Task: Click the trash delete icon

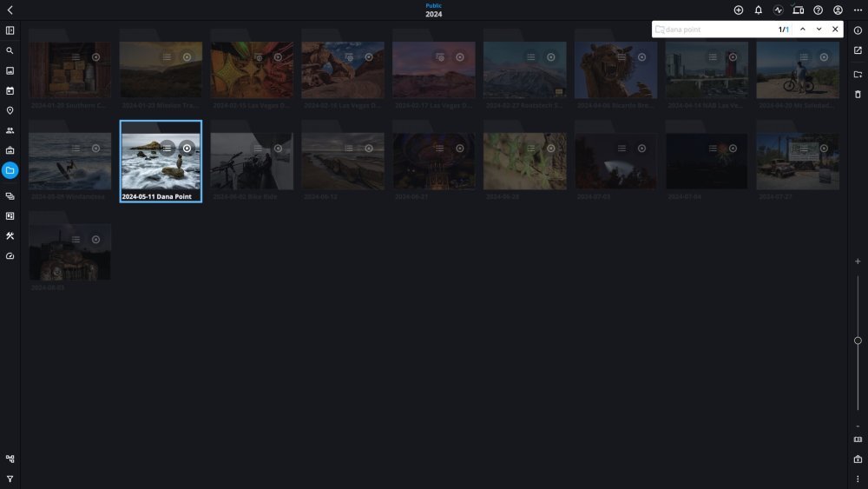Action: click(858, 94)
